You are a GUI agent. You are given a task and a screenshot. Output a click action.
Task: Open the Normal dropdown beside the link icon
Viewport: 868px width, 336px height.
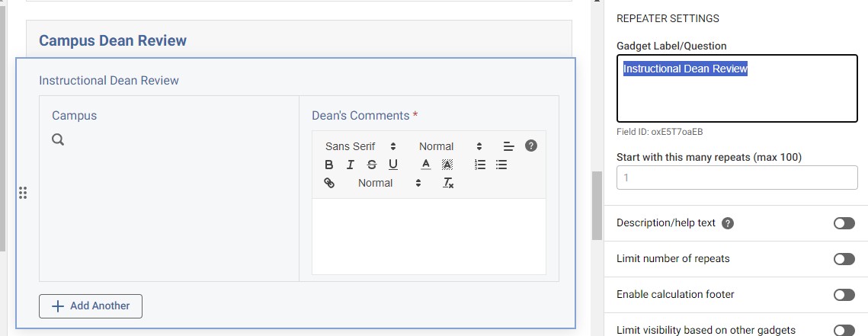[x=389, y=183]
